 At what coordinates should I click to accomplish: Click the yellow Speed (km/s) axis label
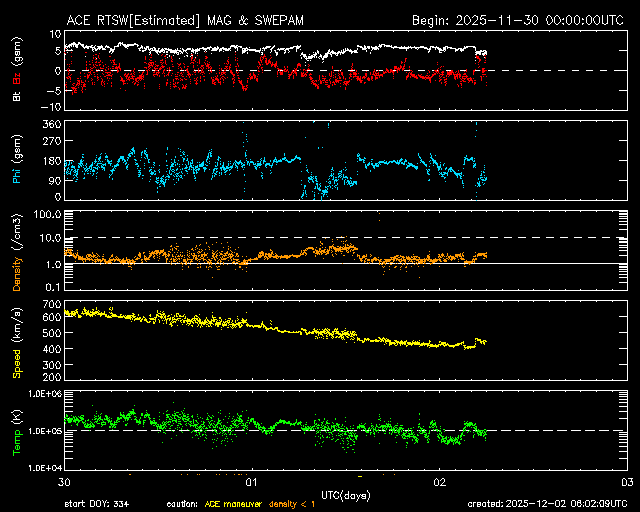click(x=17, y=343)
